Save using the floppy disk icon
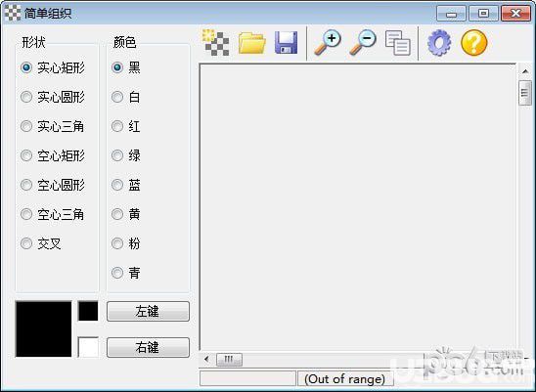Screen dimensions: 536x392 287,43
